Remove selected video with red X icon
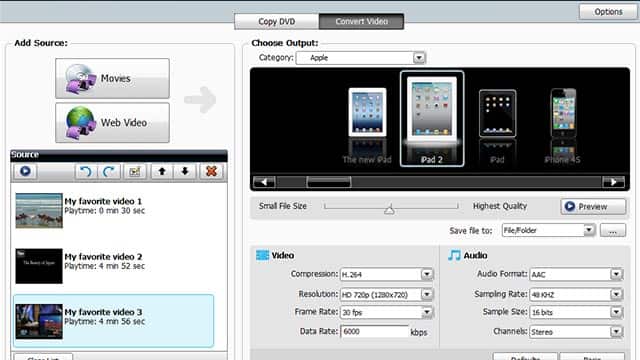 [x=211, y=171]
